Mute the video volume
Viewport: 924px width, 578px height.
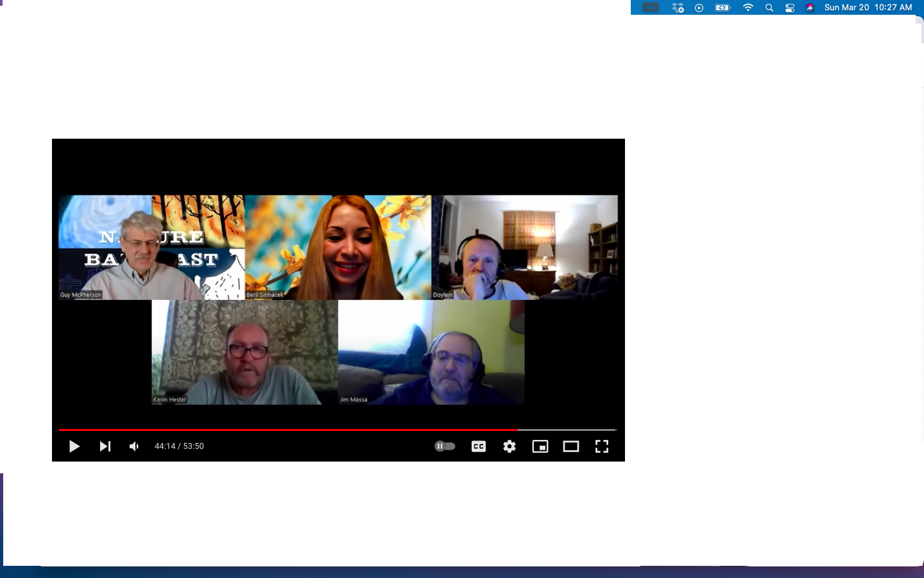tap(134, 446)
